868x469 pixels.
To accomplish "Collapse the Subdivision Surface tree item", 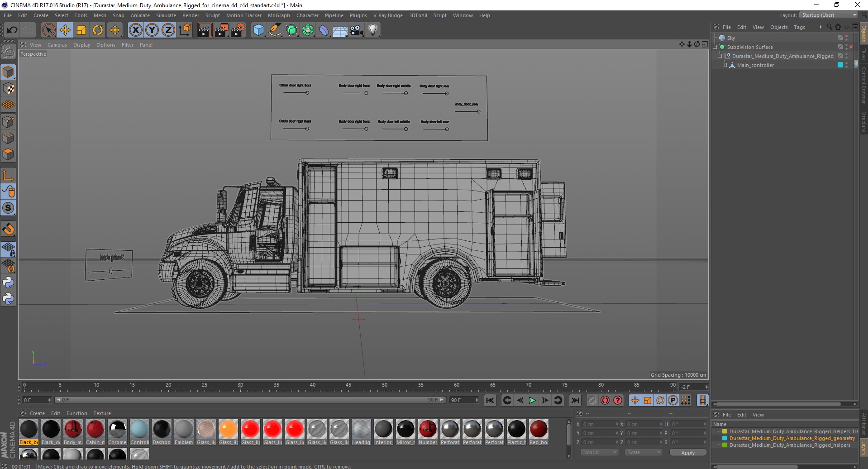I will (x=715, y=47).
